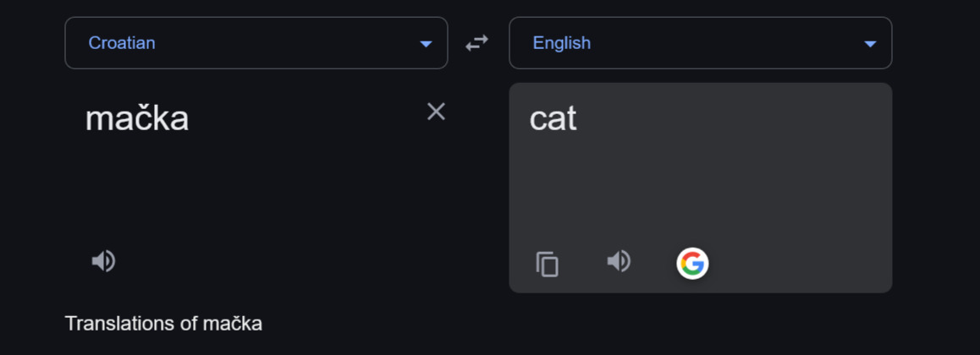Click the English language label
Viewport: 980px width, 355px height.
(561, 43)
